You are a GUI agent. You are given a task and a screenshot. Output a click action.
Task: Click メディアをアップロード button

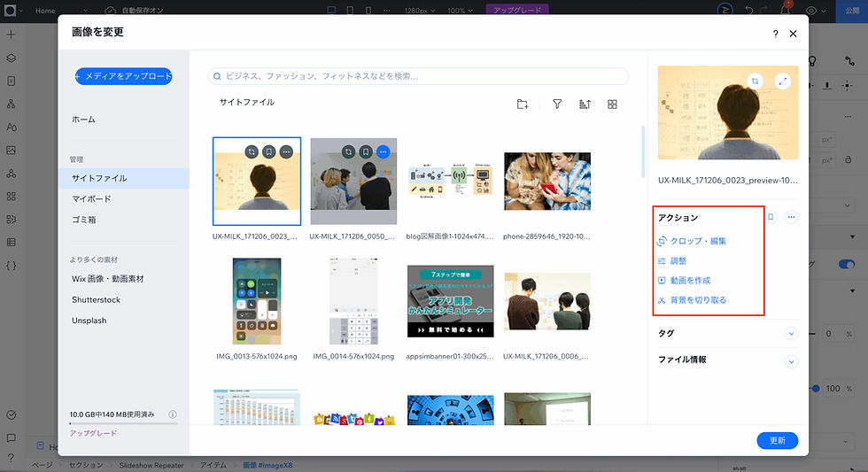(123, 76)
